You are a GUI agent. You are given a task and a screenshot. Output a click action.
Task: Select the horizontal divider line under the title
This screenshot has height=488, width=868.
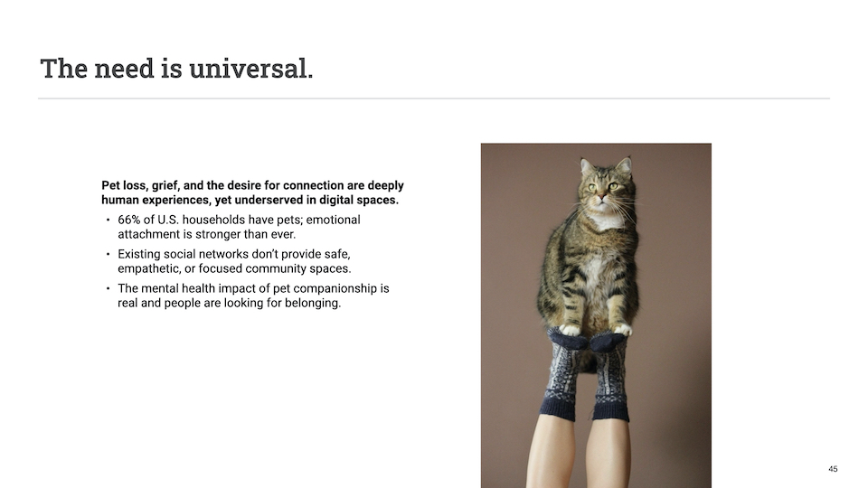[433, 99]
